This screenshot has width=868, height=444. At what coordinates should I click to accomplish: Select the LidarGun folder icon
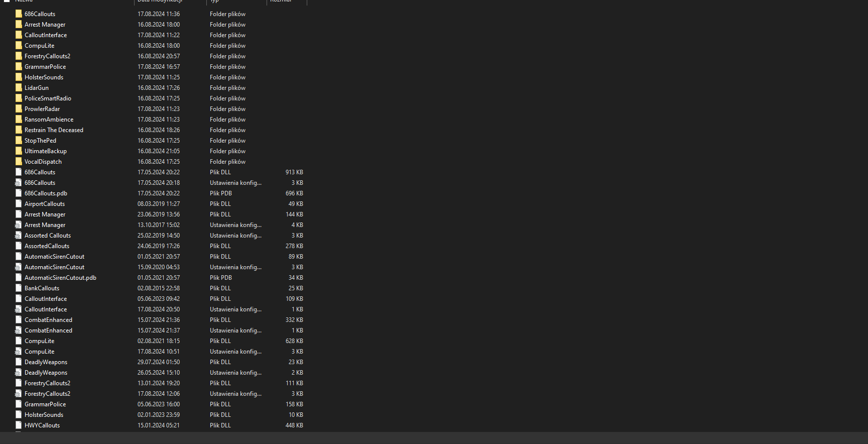(x=19, y=88)
